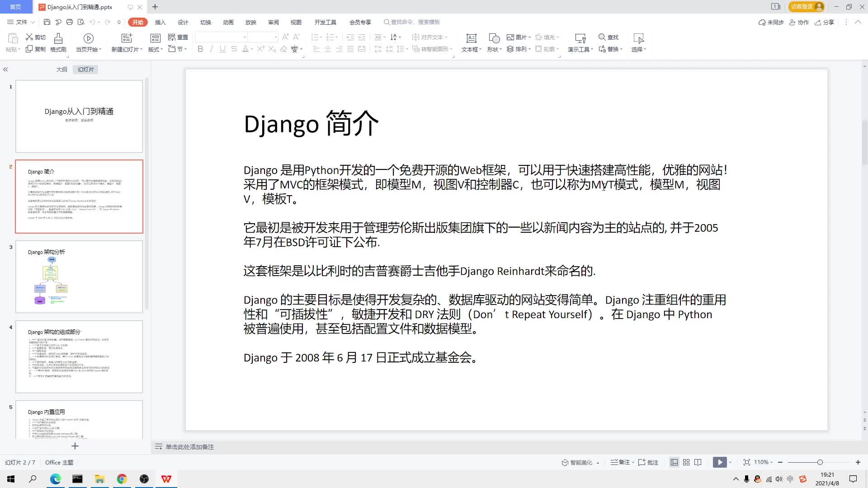Click the 访客登录 login button
Image resolution: width=868 pixels, height=488 pixels.
point(806,7)
